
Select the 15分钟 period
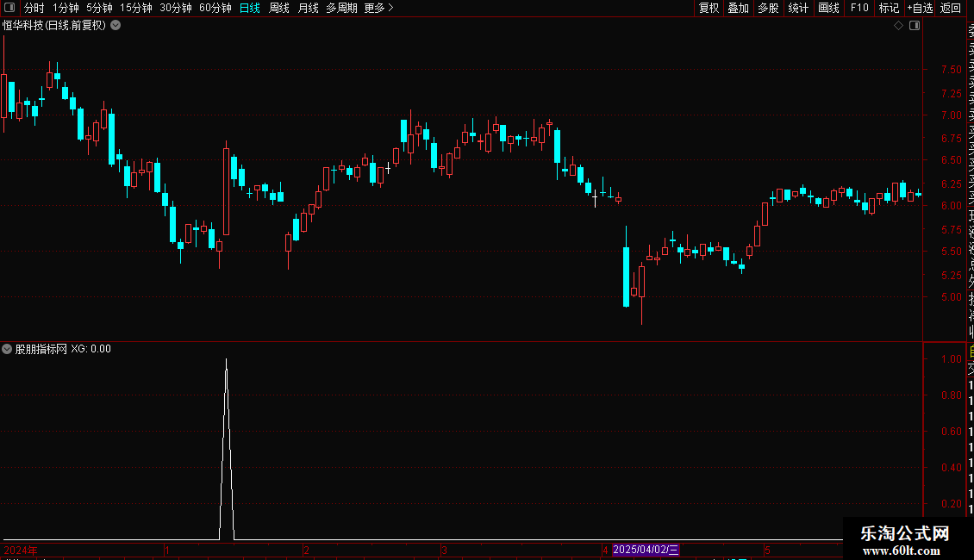click(x=136, y=8)
